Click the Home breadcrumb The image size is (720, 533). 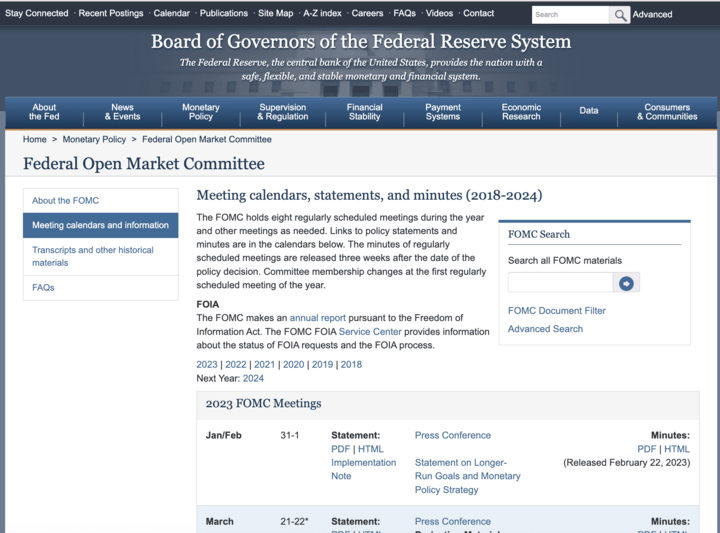(x=35, y=140)
